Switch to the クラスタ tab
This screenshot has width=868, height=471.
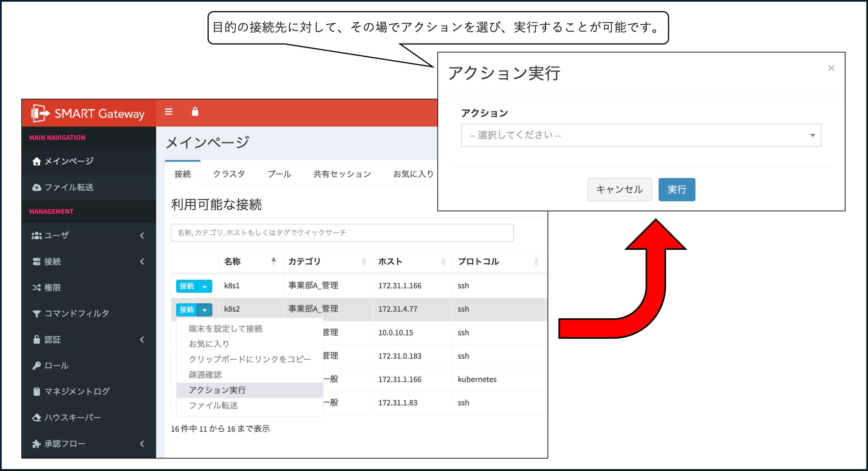tap(229, 174)
